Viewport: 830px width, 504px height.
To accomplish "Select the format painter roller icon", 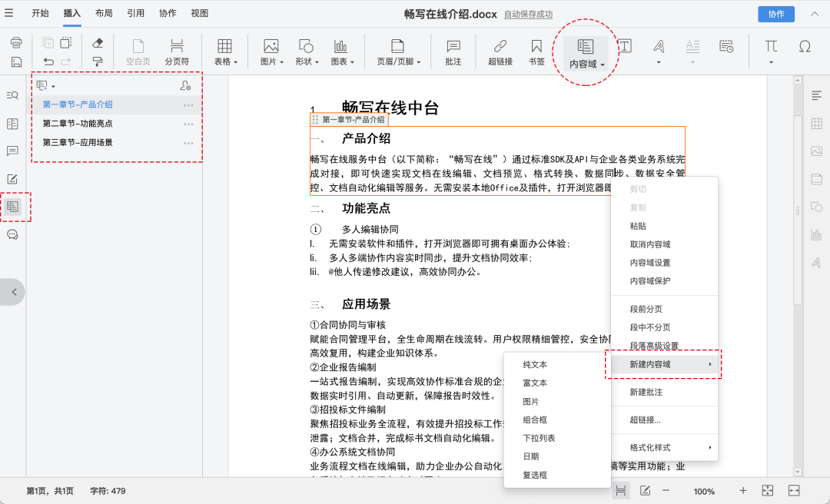I will [x=98, y=62].
